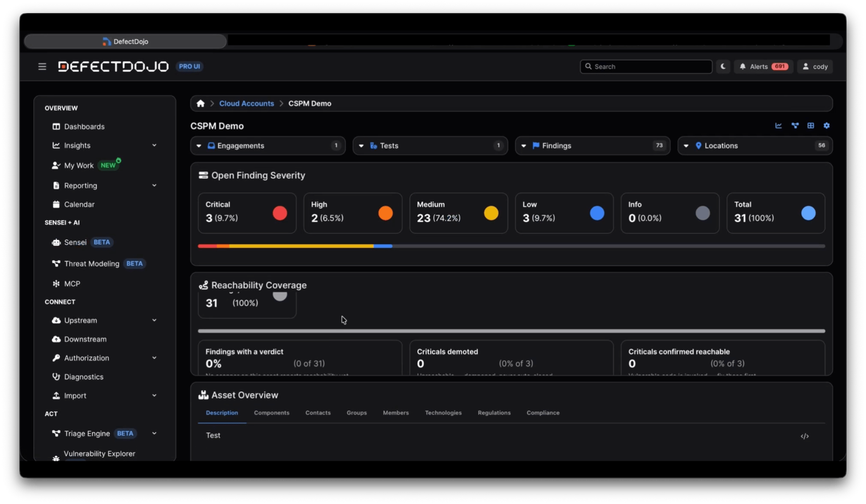Switch to the Components tab
Image resolution: width=866 pixels, height=504 pixels.
point(272,413)
